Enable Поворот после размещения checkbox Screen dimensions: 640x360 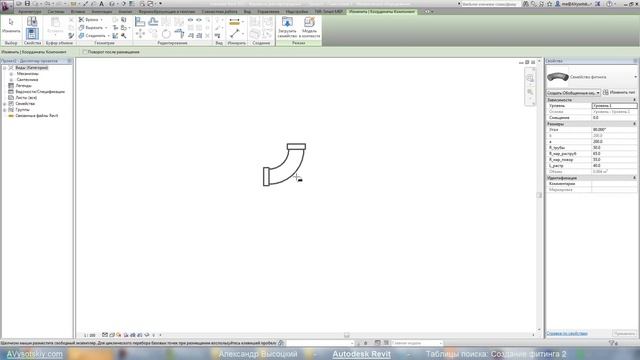pyautogui.click(x=85, y=52)
